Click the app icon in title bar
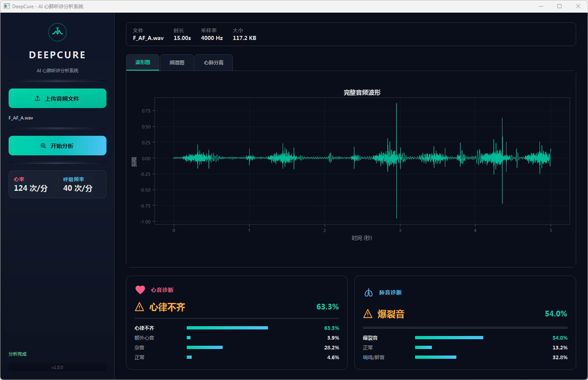The width and height of the screenshot is (588, 380). point(7,6)
